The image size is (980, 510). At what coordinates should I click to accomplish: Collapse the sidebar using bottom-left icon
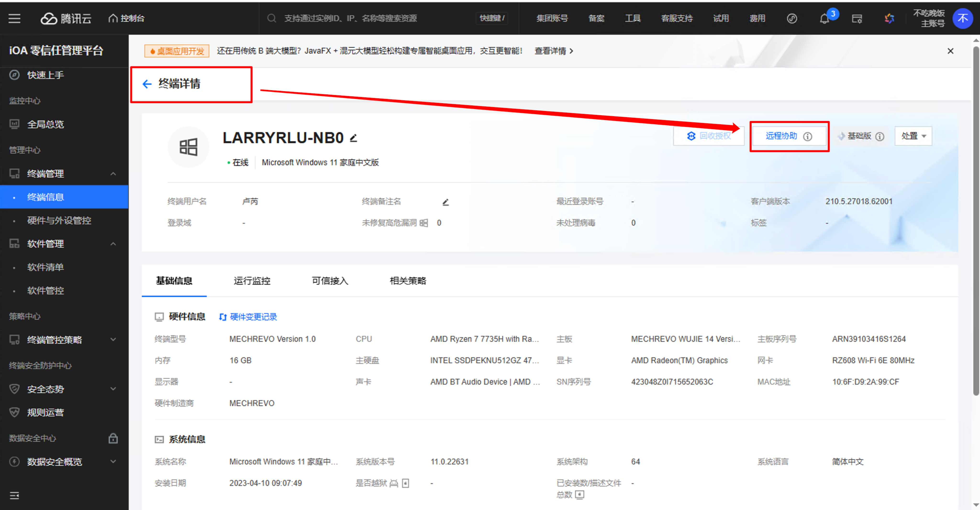coord(14,495)
